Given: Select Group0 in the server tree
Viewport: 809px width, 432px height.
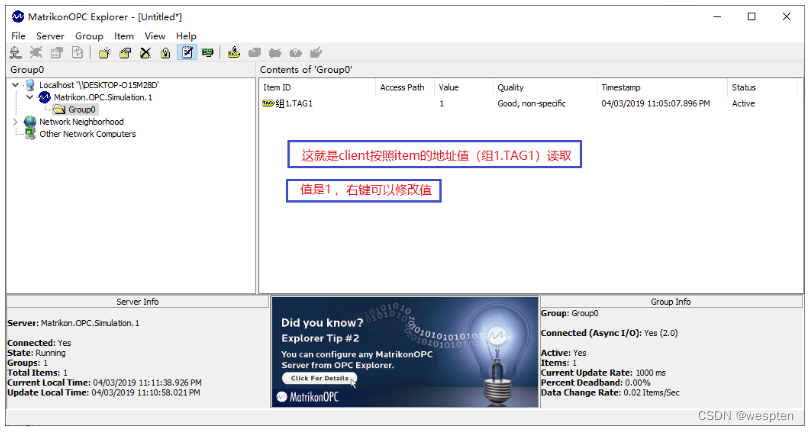Looking at the screenshot, I should coord(82,109).
